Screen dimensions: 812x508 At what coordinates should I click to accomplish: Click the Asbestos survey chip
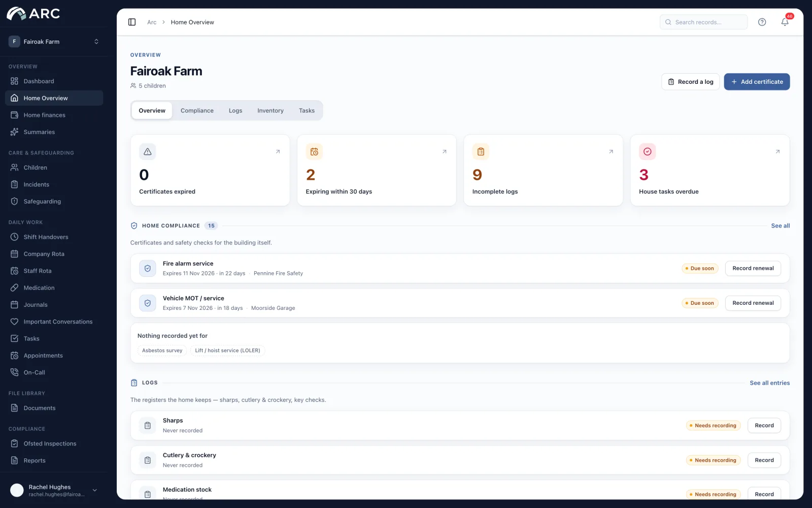pos(162,351)
